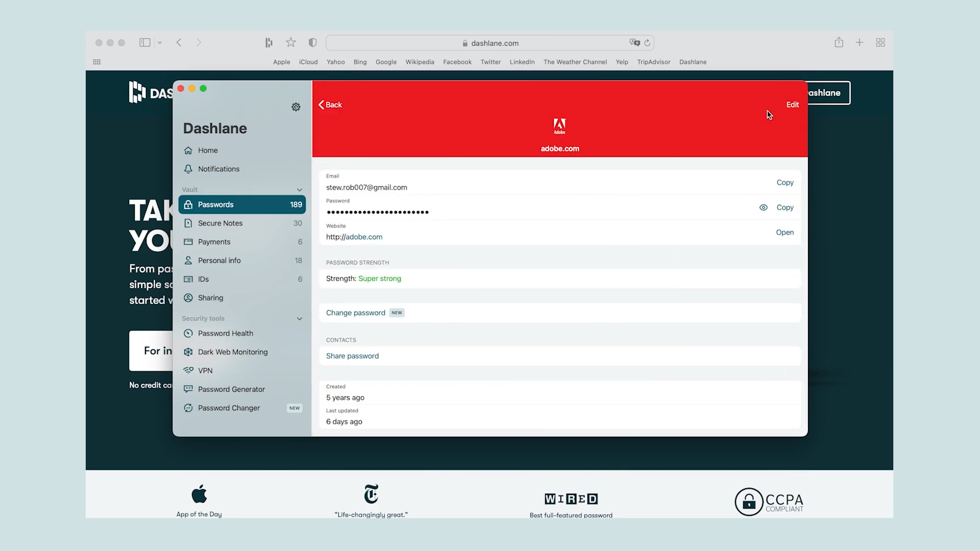Show Safari tab overview grid icon

(880, 43)
